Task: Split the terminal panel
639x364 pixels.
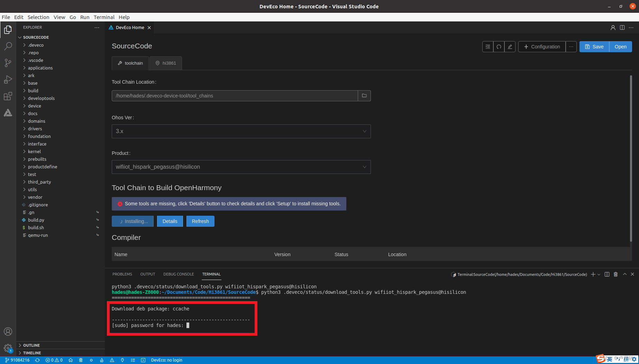Action: 607,274
